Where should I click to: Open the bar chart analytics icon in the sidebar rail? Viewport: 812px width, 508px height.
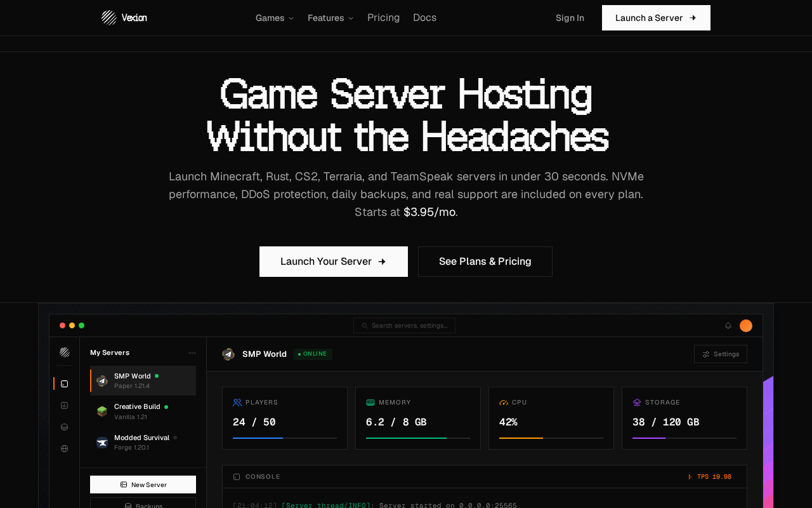click(64, 405)
